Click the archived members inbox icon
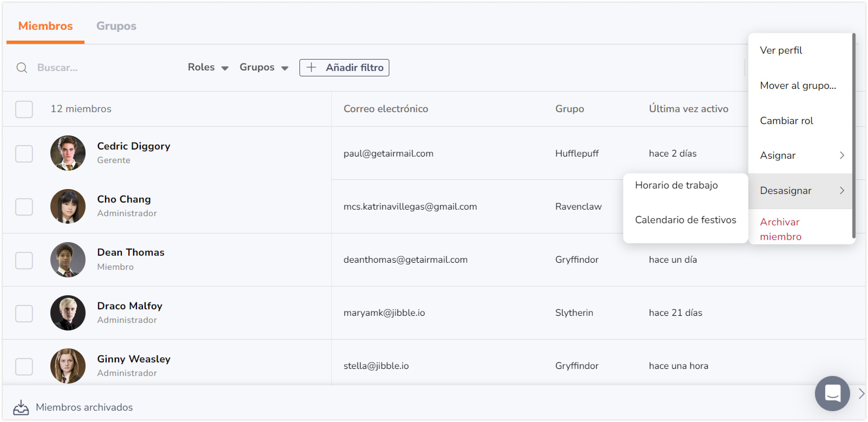868x422 pixels. (x=21, y=407)
